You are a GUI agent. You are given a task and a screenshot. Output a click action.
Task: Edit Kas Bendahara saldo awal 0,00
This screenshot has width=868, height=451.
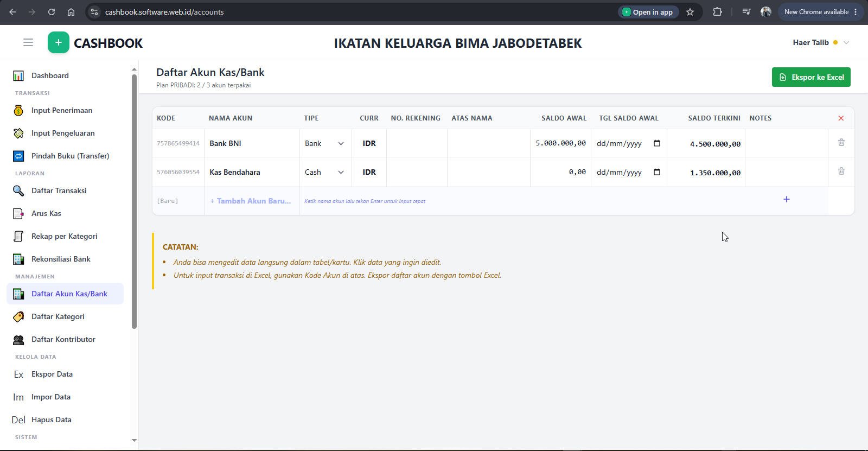point(560,172)
